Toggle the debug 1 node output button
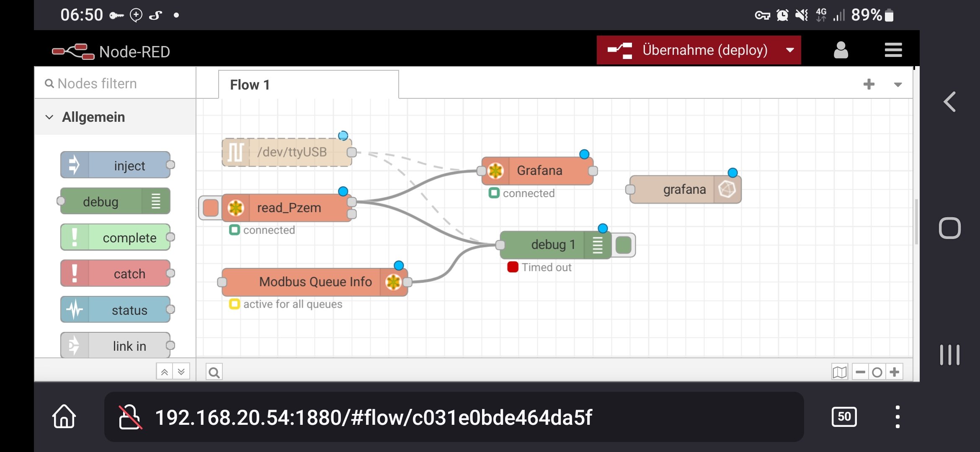The image size is (980, 452). 624,245
